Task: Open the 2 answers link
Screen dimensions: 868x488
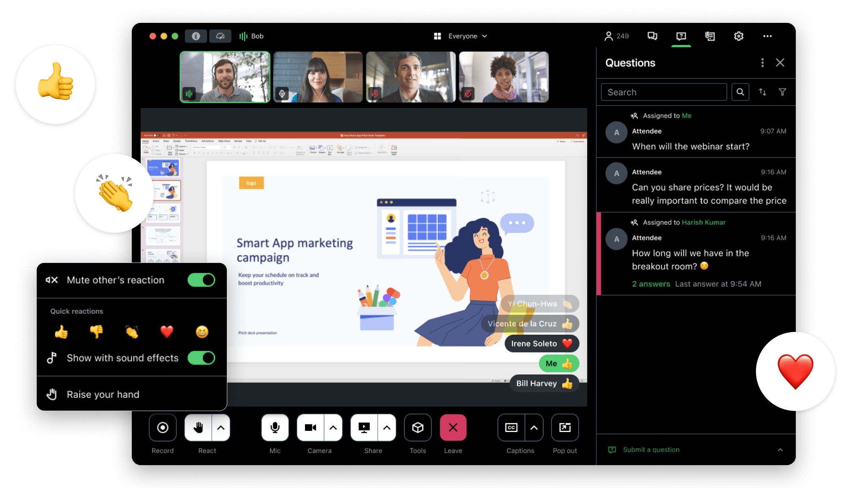Action: pyautogui.click(x=651, y=284)
